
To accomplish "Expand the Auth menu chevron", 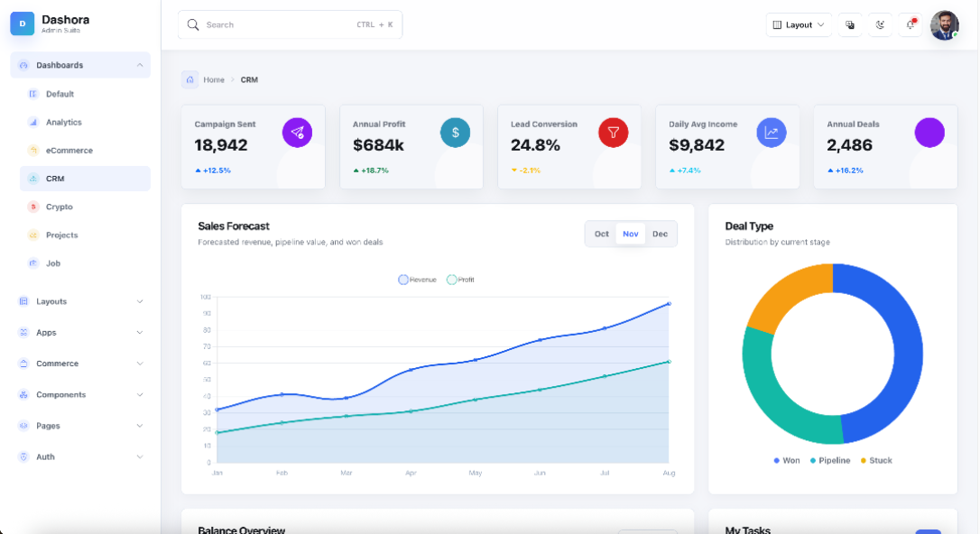I will (x=140, y=456).
